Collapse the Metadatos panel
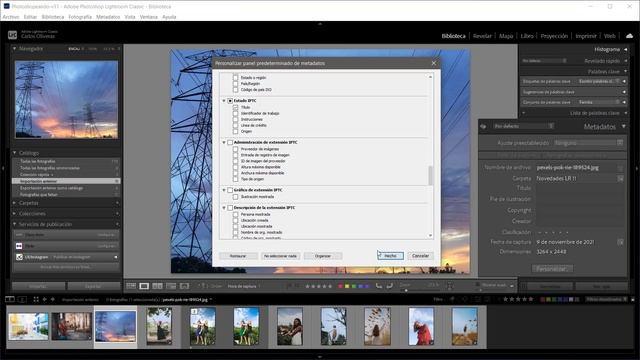The width and height of the screenshot is (640, 360). coord(624,127)
